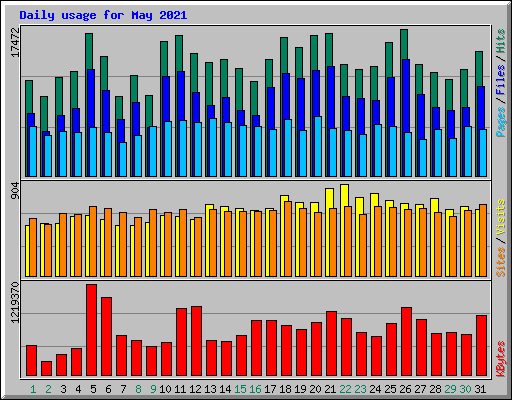512x400 pixels.
Task: Click day label 24 on the x-axis
Action: [x=375, y=389]
